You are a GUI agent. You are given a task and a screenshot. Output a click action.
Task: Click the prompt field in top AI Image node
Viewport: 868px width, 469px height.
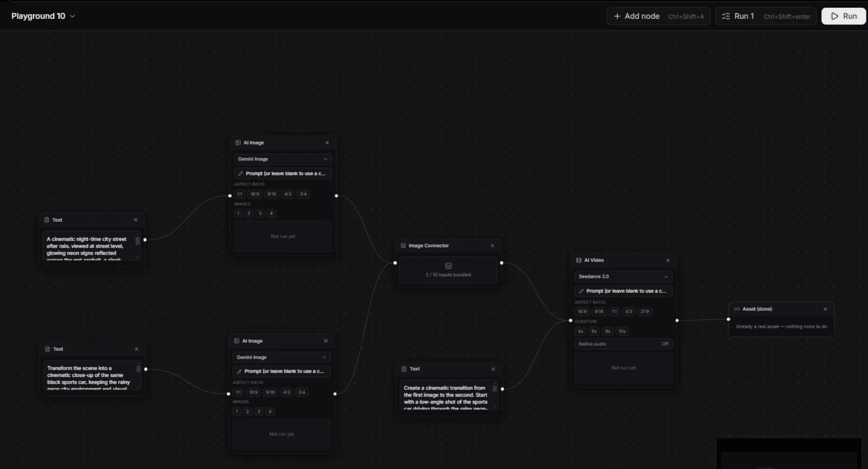[283, 173]
